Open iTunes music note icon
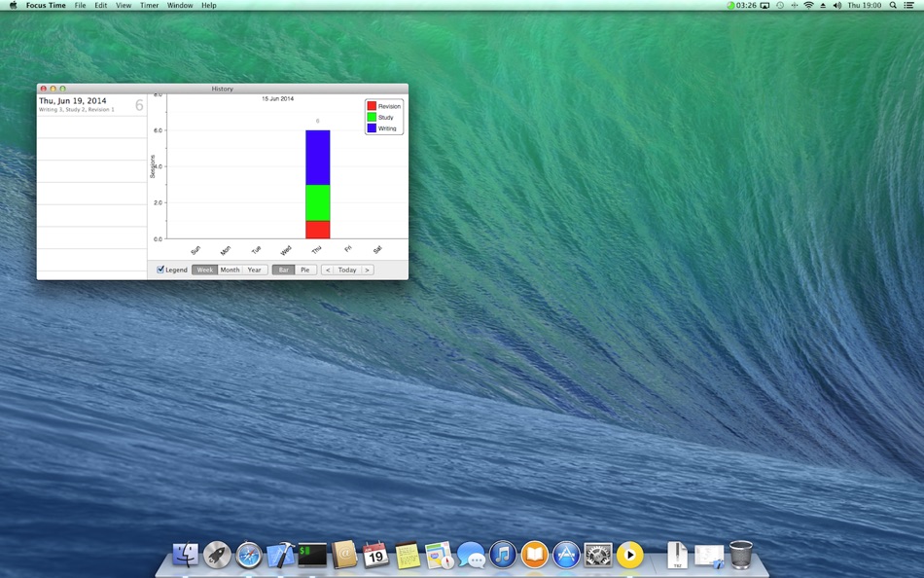The image size is (924, 578). [x=503, y=555]
